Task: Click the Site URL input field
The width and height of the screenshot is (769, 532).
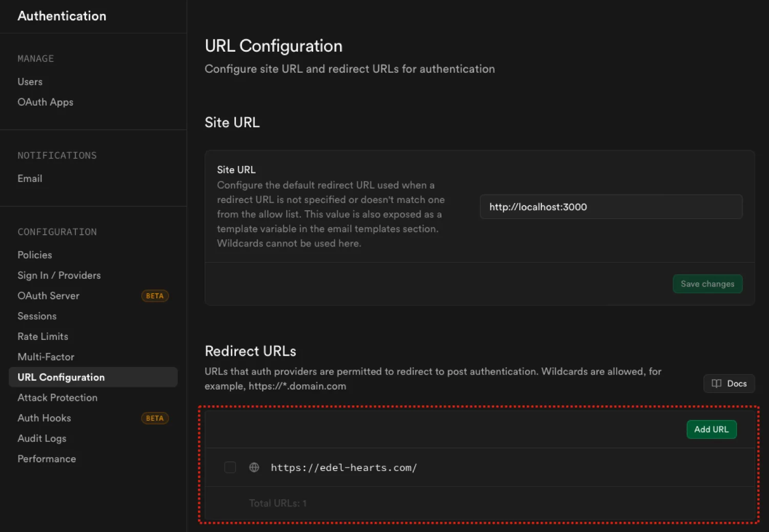Action: (611, 207)
